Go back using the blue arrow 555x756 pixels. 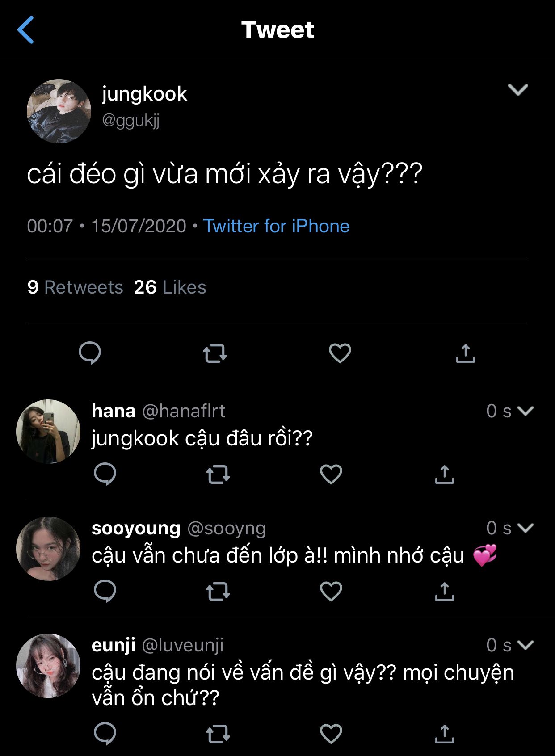pos(26,30)
